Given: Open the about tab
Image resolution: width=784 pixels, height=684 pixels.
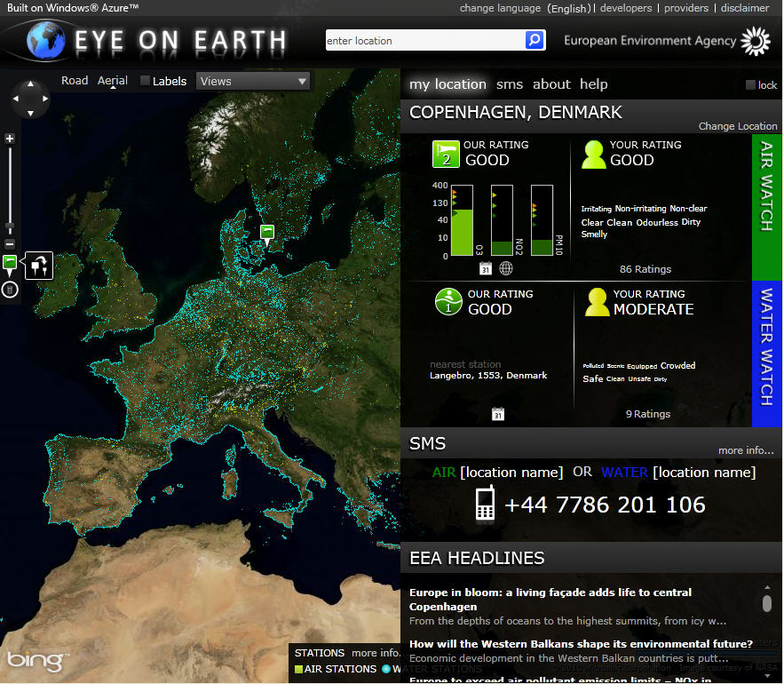Looking at the screenshot, I should pos(551,84).
